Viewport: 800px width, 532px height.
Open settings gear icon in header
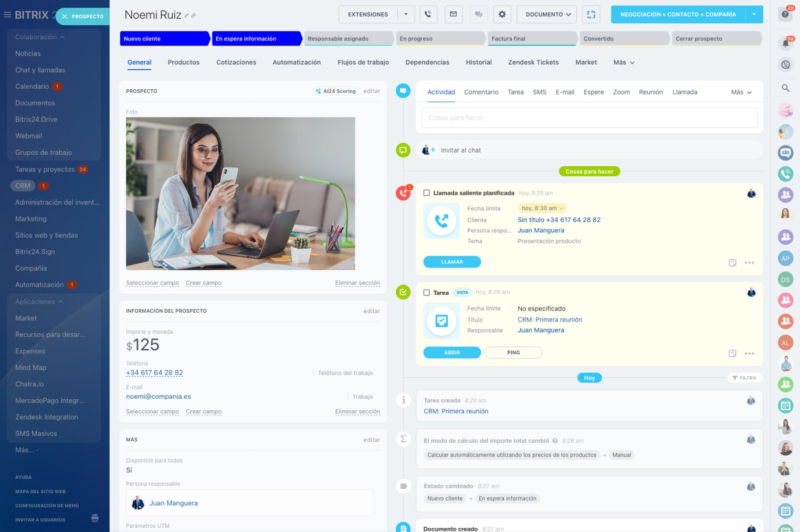point(502,15)
